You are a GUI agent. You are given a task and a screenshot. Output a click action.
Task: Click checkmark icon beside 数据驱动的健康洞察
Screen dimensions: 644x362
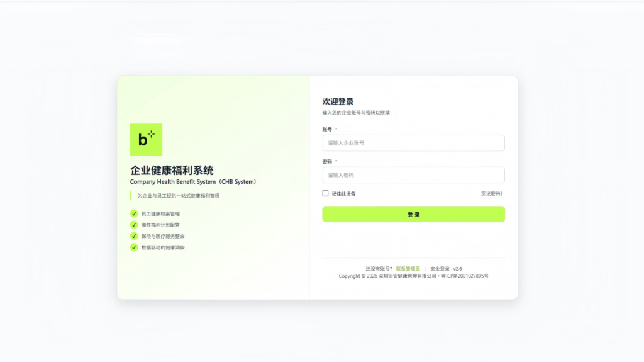[134, 247]
